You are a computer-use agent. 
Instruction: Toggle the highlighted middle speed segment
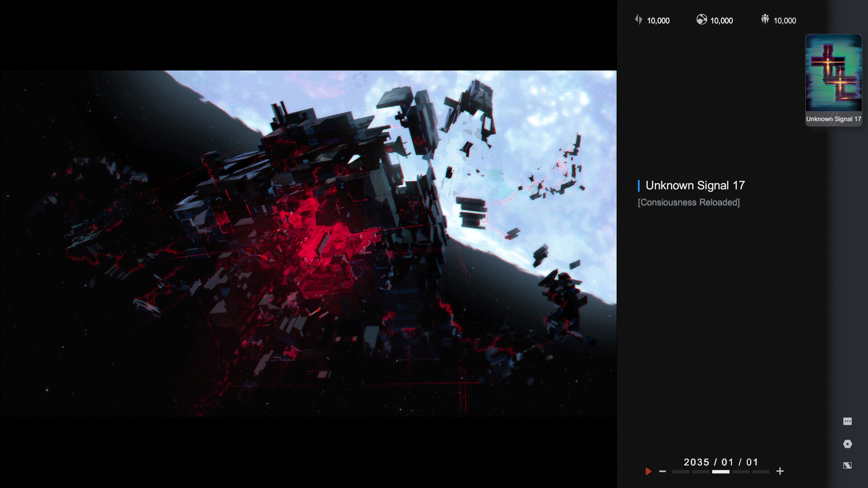click(x=721, y=471)
